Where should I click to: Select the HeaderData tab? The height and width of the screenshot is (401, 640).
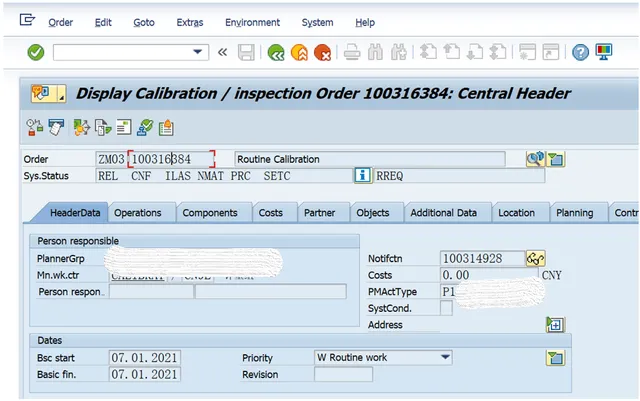point(75,213)
